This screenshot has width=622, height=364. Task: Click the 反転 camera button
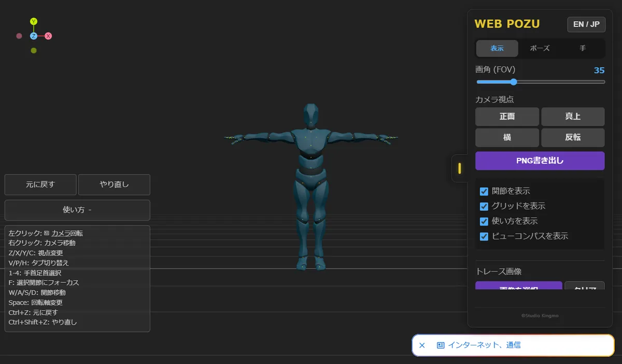tap(573, 138)
